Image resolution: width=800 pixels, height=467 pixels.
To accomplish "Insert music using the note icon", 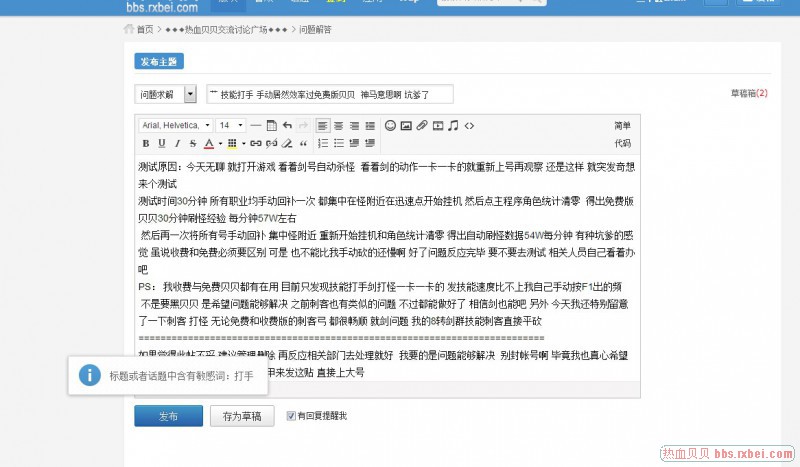I will pos(453,125).
